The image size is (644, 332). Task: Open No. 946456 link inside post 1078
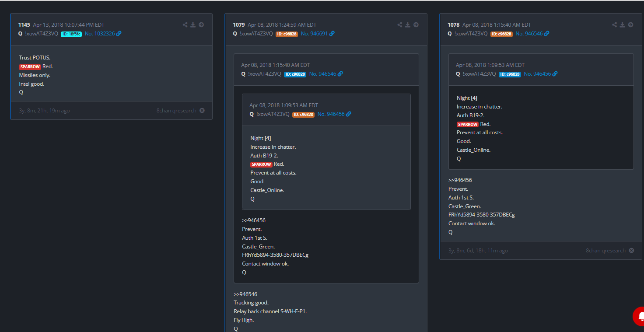click(537, 74)
